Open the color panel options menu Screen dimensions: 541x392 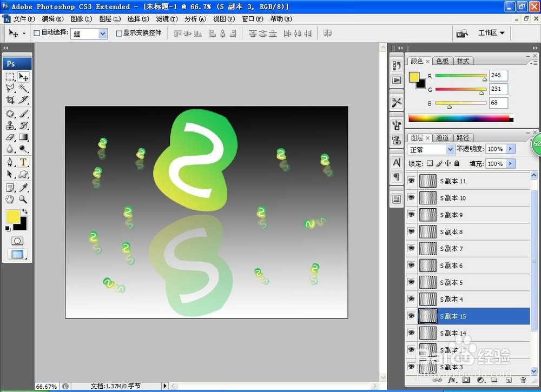click(534, 63)
